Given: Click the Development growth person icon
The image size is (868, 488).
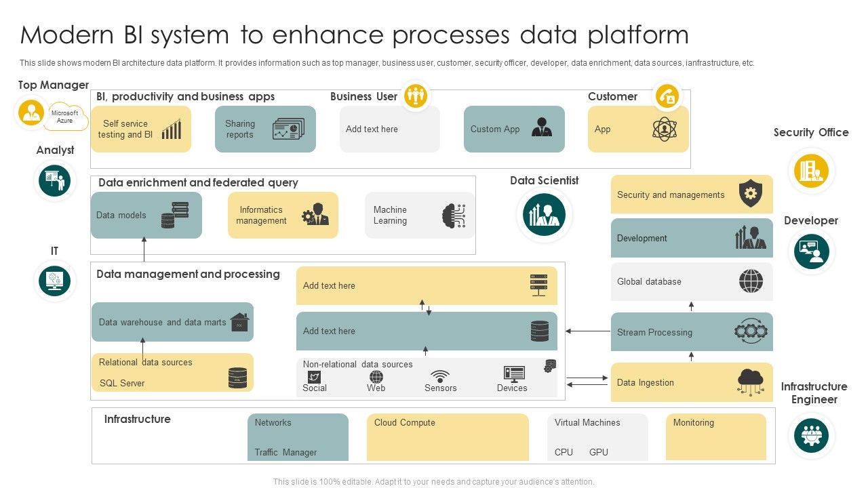Looking at the screenshot, I should tap(751, 237).
